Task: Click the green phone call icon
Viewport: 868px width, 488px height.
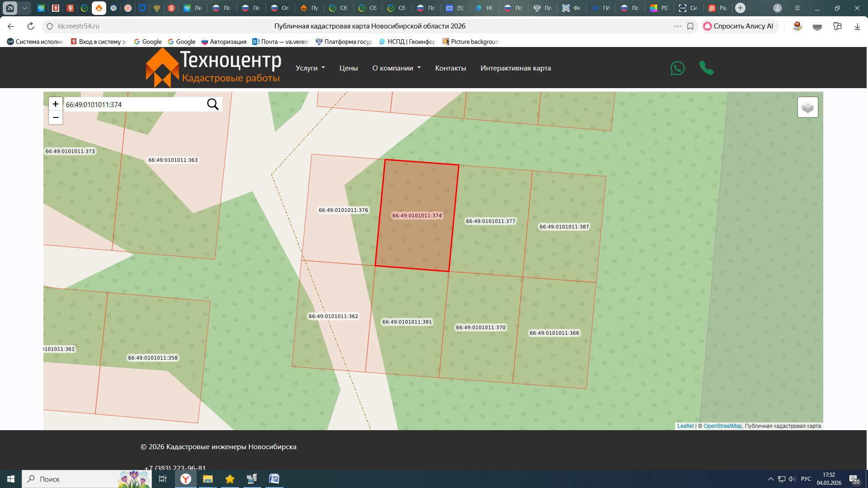Action: click(x=706, y=68)
